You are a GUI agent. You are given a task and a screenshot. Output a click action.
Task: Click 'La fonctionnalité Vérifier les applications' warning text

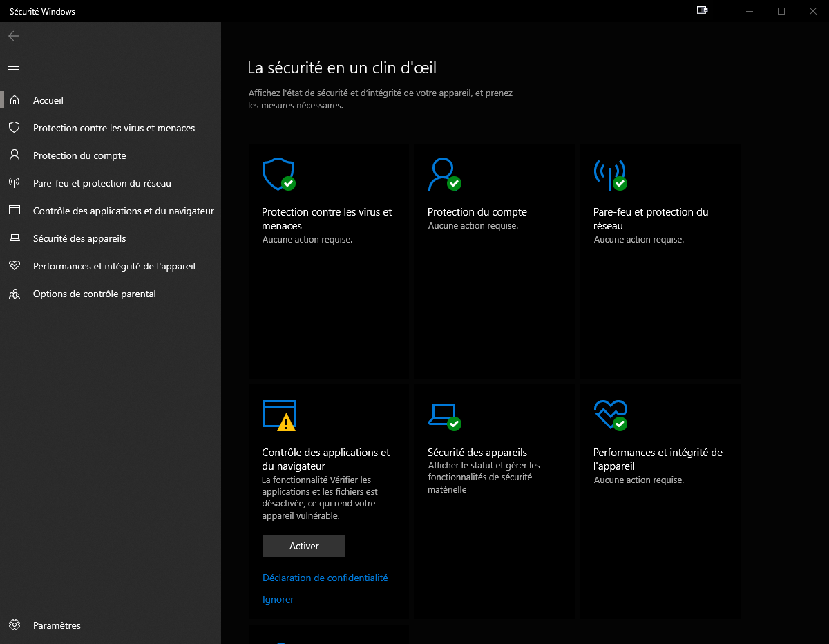point(320,498)
